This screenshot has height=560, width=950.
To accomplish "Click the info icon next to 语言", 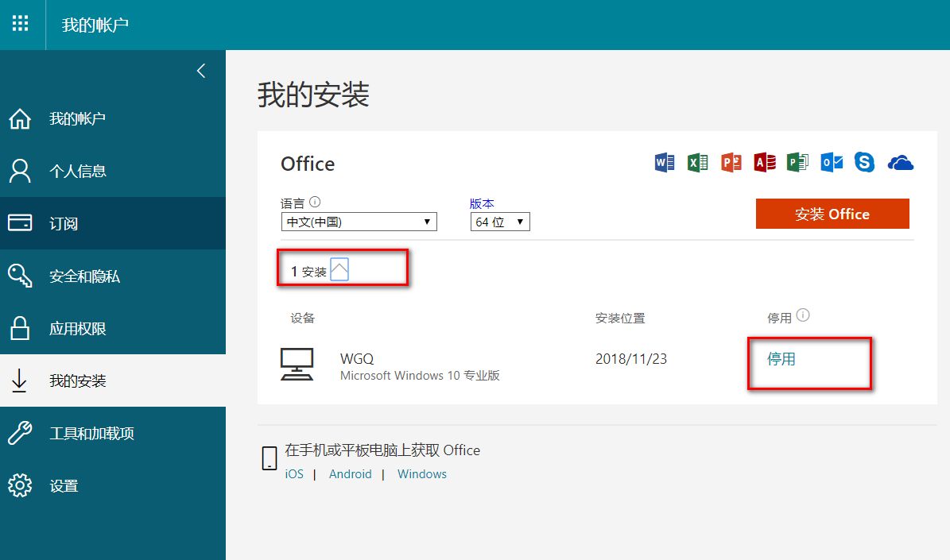I will click(315, 203).
